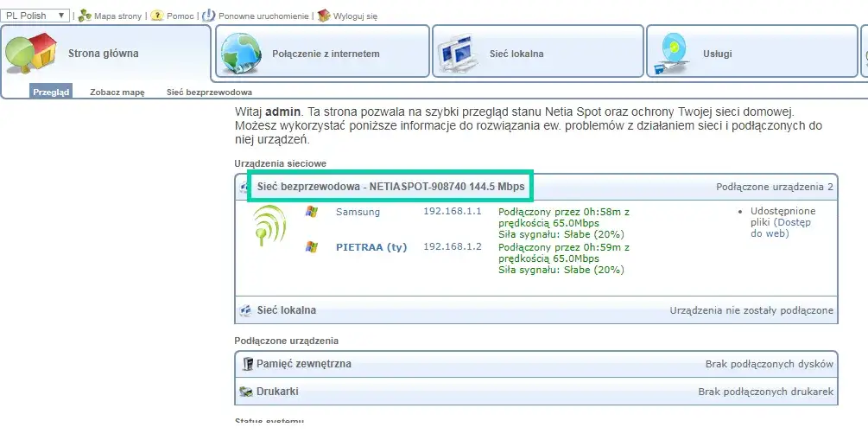Click the Windows icon beside Samsung

click(312, 212)
